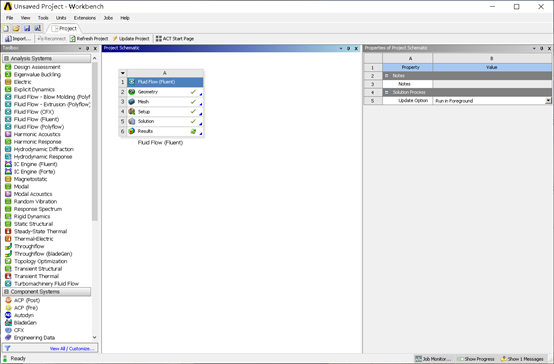The height and width of the screenshot is (364, 554).
Task: Open the system A header dropdown arrow
Action: tap(123, 73)
